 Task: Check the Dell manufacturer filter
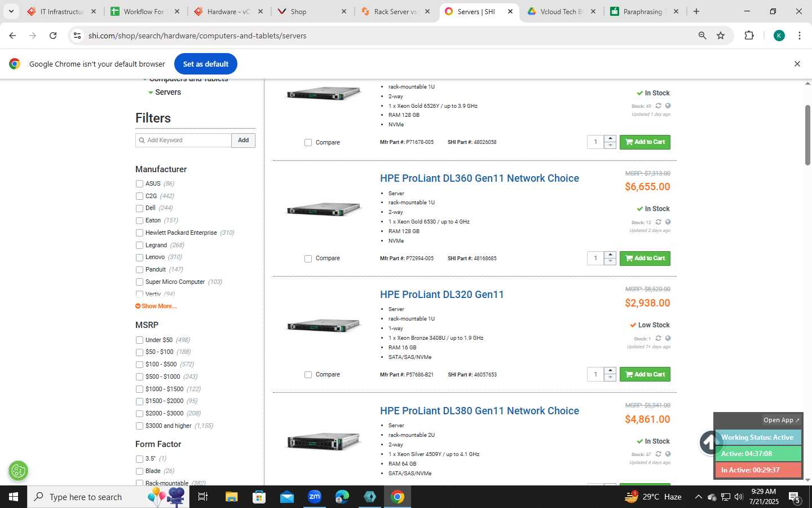139,208
